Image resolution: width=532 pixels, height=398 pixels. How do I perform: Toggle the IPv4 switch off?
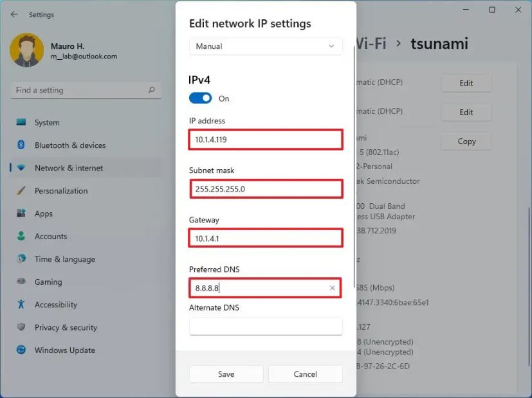point(200,98)
